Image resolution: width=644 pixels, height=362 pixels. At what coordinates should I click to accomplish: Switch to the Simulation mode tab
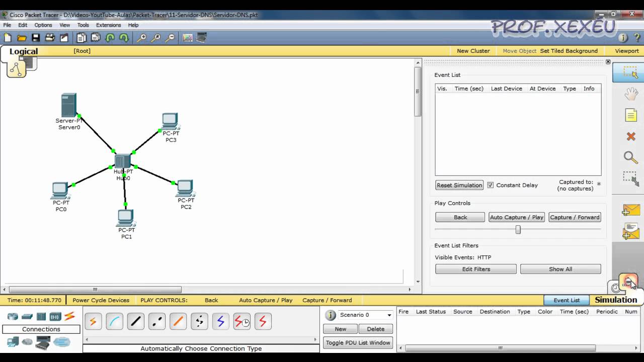pyautogui.click(x=616, y=300)
